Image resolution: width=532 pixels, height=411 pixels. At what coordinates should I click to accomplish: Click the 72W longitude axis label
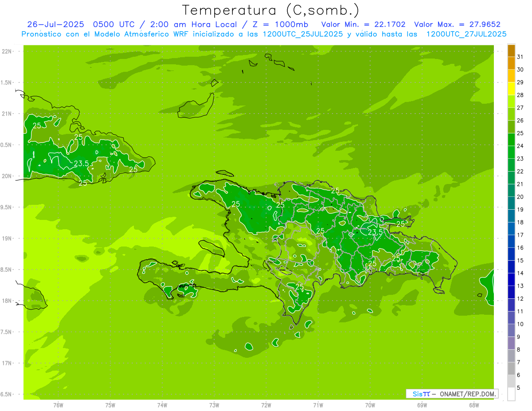point(266,405)
